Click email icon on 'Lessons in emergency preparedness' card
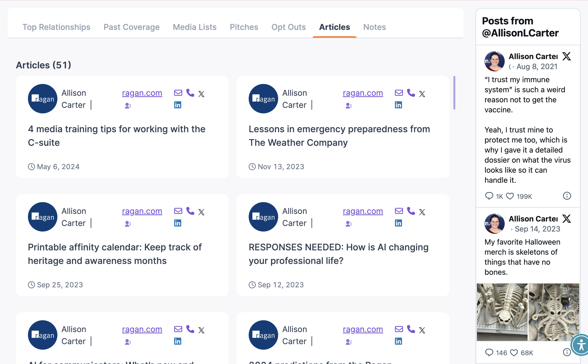588x364 pixels. click(399, 93)
